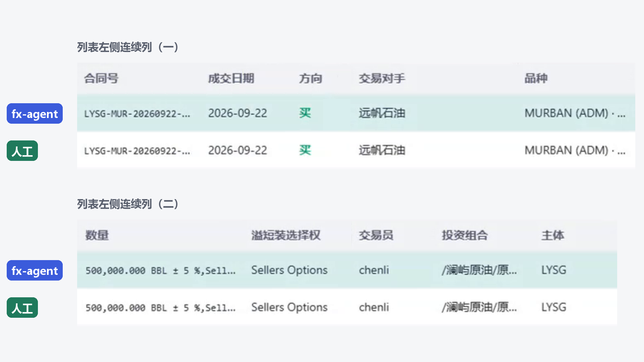Click date 2026-09-22 in 人工 row

coord(237,150)
